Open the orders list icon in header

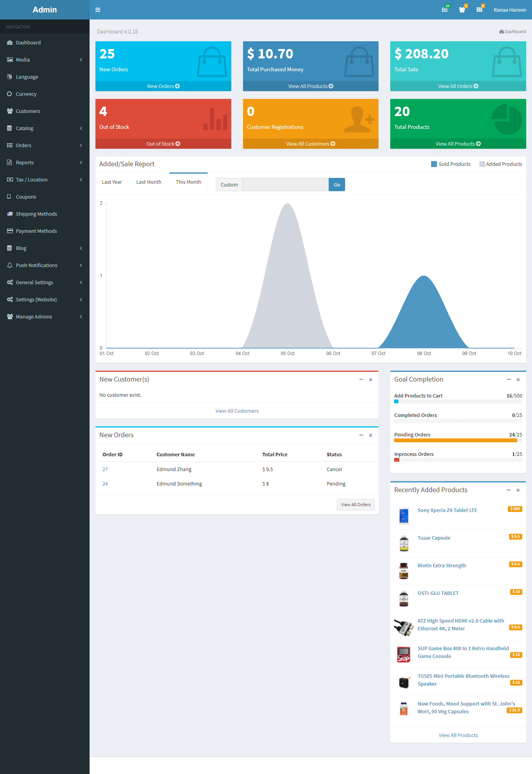445,10
